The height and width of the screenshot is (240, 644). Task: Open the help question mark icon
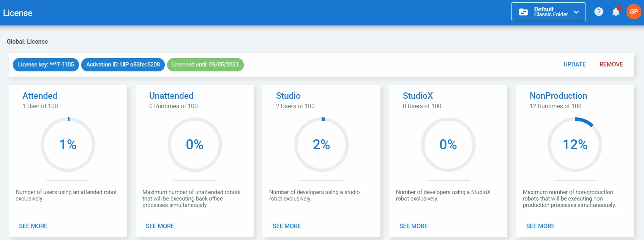coord(599,12)
